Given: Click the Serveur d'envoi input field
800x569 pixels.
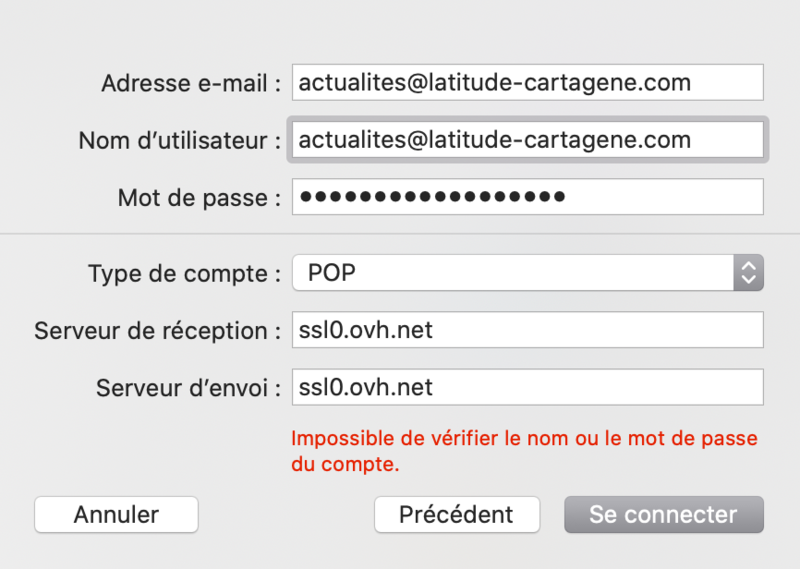Looking at the screenshot, I should tap(527, 387).
